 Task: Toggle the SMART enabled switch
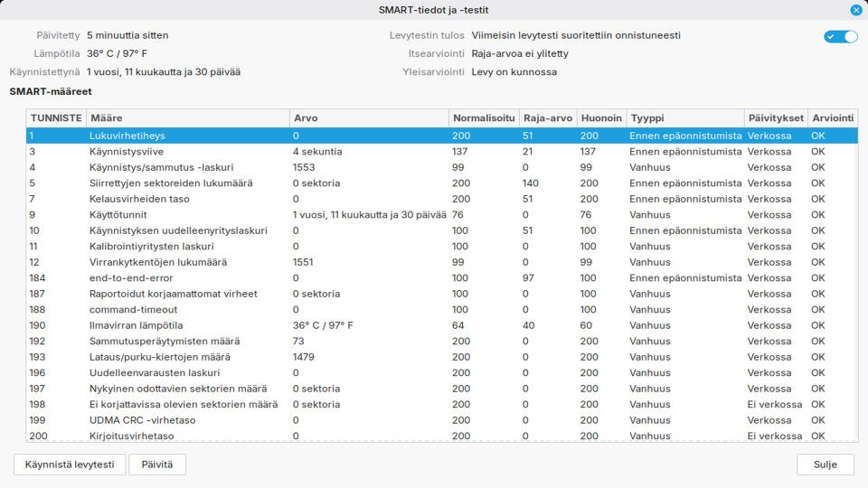tap(840, 36)
